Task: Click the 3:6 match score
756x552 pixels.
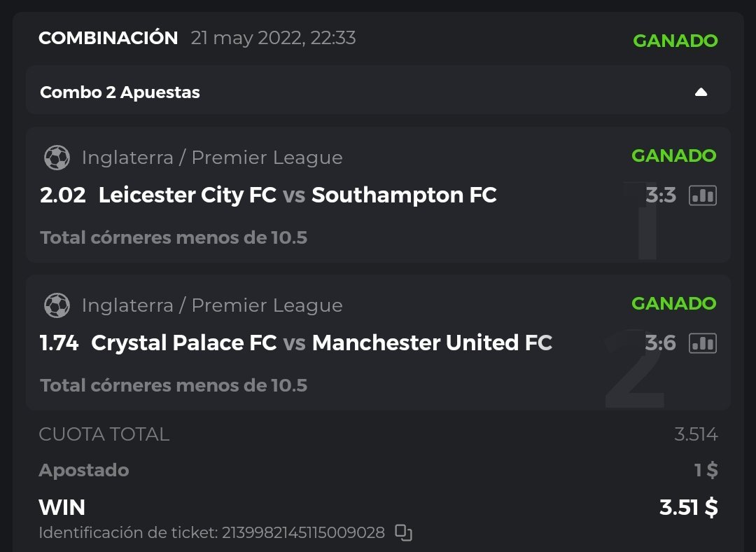Action: [661, 343]
